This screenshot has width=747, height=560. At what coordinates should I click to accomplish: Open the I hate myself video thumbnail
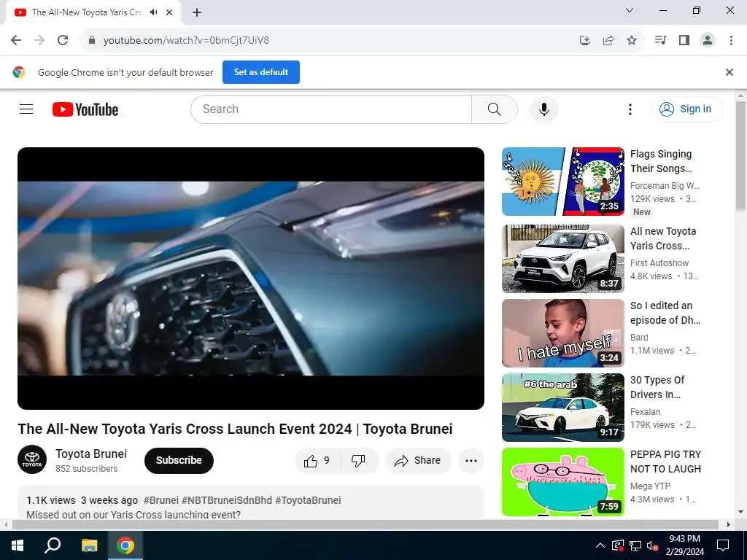[x=562, y=332]
